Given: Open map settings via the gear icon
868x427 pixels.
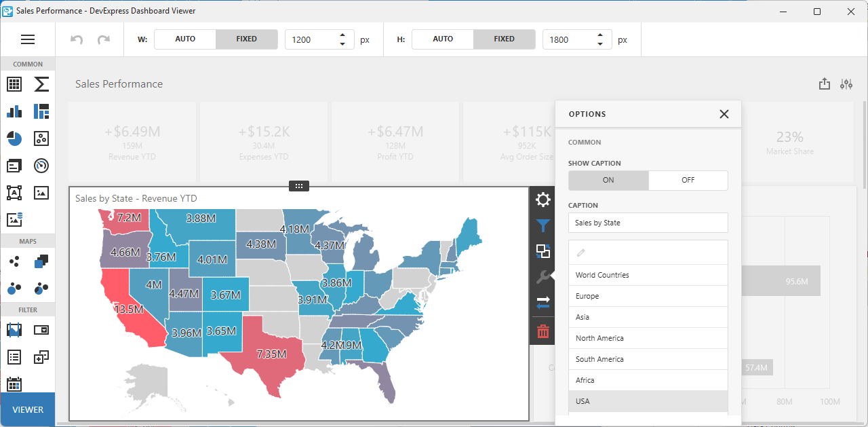Looking at the screenshot, I should [x=542, y=200].
